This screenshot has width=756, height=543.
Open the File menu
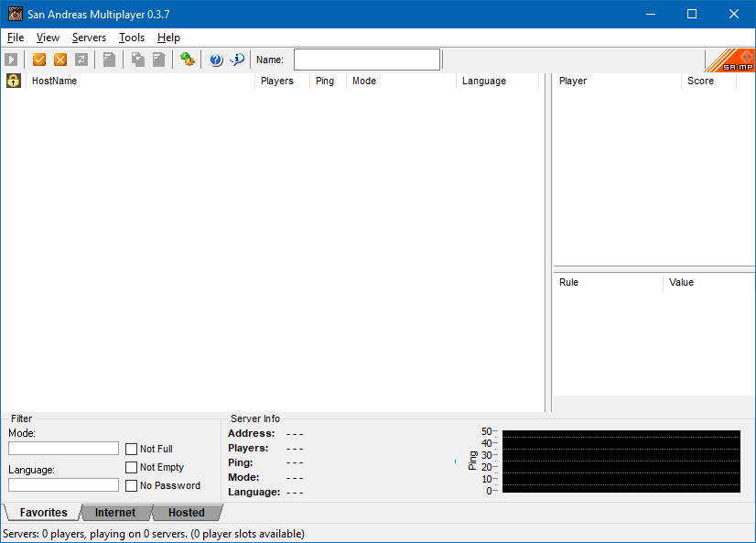16,38
